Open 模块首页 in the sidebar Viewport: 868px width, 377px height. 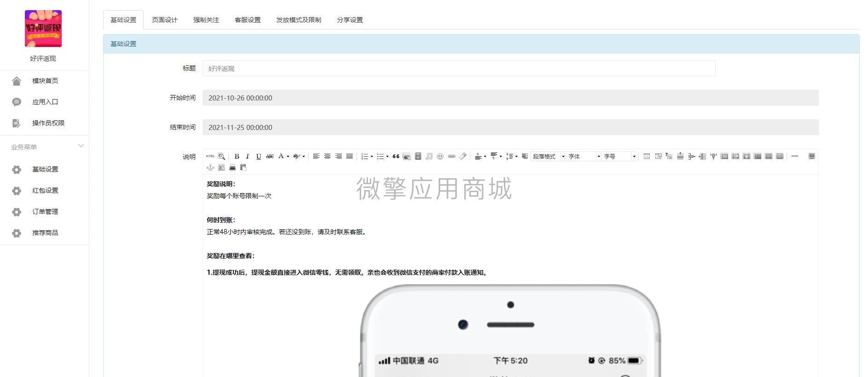point(45,81)
